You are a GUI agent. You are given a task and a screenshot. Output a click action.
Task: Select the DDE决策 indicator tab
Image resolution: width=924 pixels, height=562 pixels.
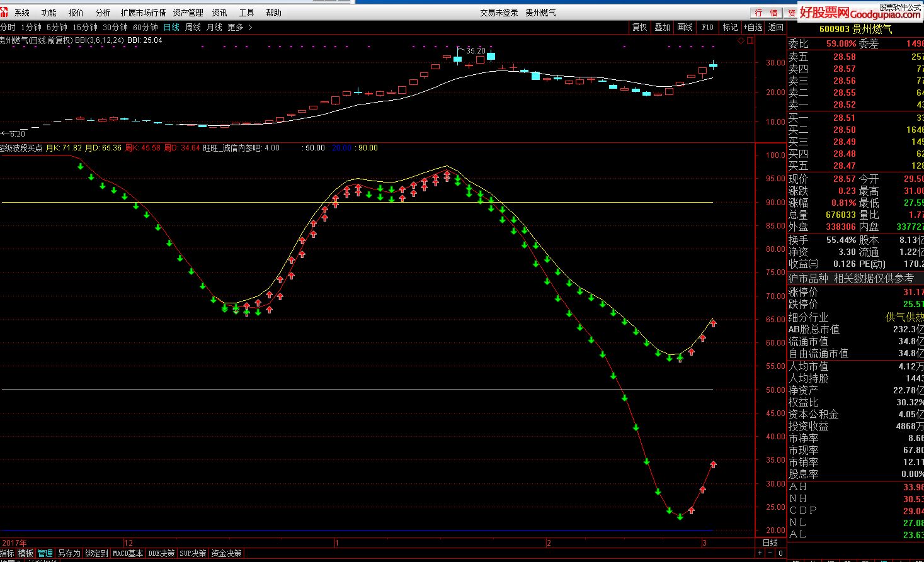click(161, 553)
